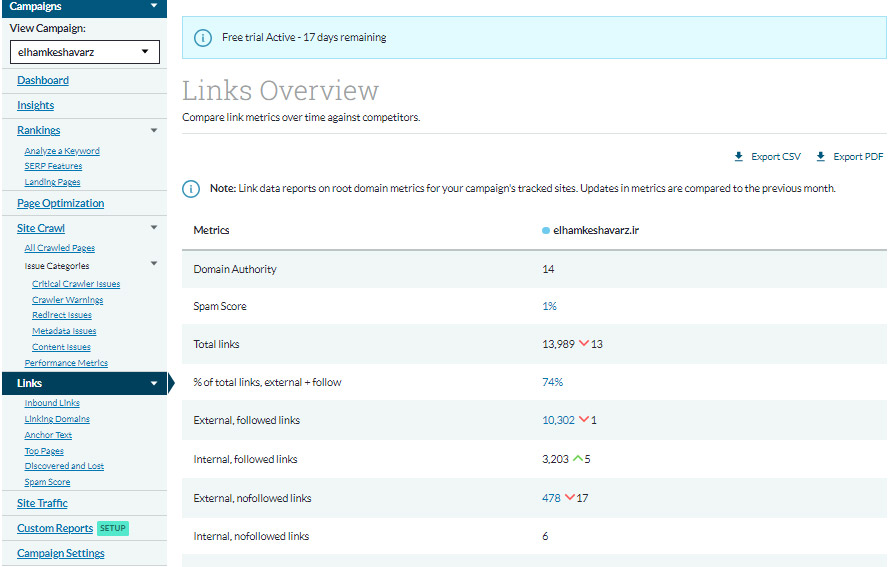This screenshot has height=567, width=891.
Task: Open the Linking Domains page
Action: click(57, 419)
